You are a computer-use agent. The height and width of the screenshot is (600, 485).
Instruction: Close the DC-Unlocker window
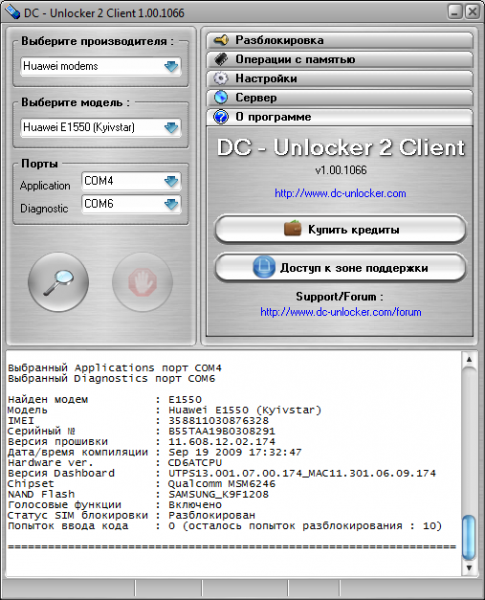(472, 12)
